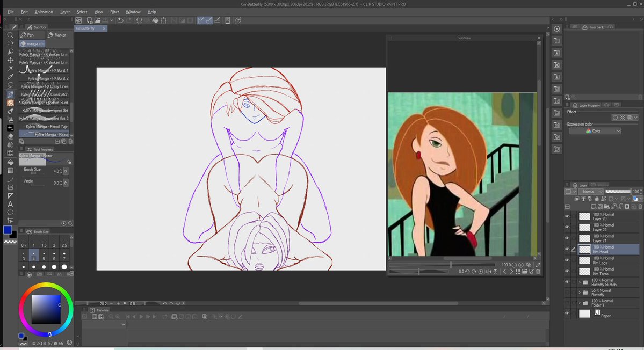The width and height of the screenshot is (644, 350).
Task: Click the Fill paint bucket command bar icon
Action: point(155,20)
